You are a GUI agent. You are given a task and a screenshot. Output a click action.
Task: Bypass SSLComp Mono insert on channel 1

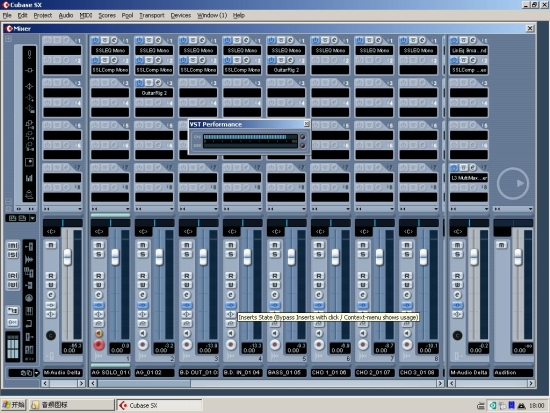105,60
